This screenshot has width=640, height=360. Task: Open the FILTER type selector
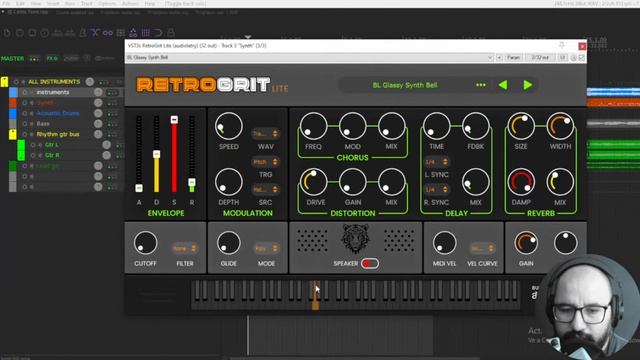[184, 248]
